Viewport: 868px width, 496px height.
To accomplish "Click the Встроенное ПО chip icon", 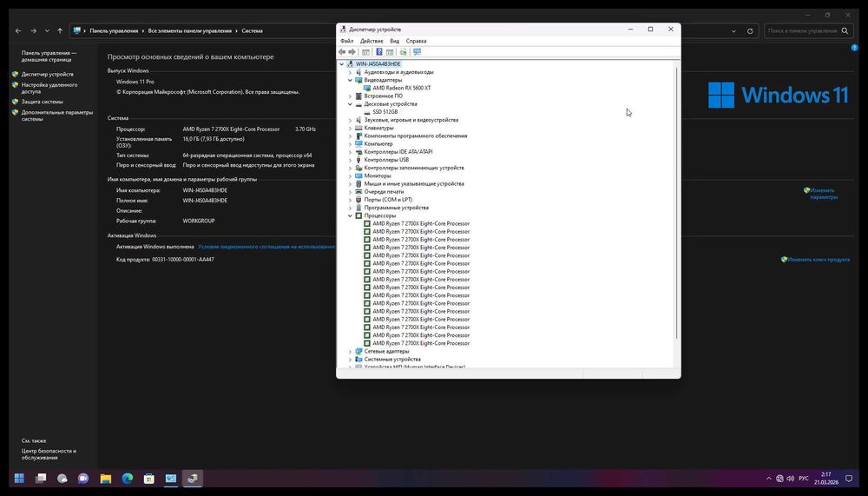I will [358, 96].
